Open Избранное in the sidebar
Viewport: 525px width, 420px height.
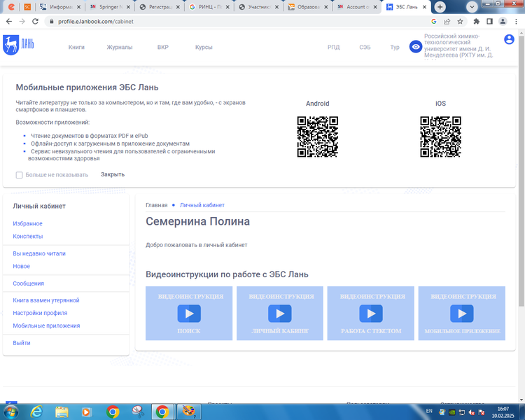pos(27,223)
